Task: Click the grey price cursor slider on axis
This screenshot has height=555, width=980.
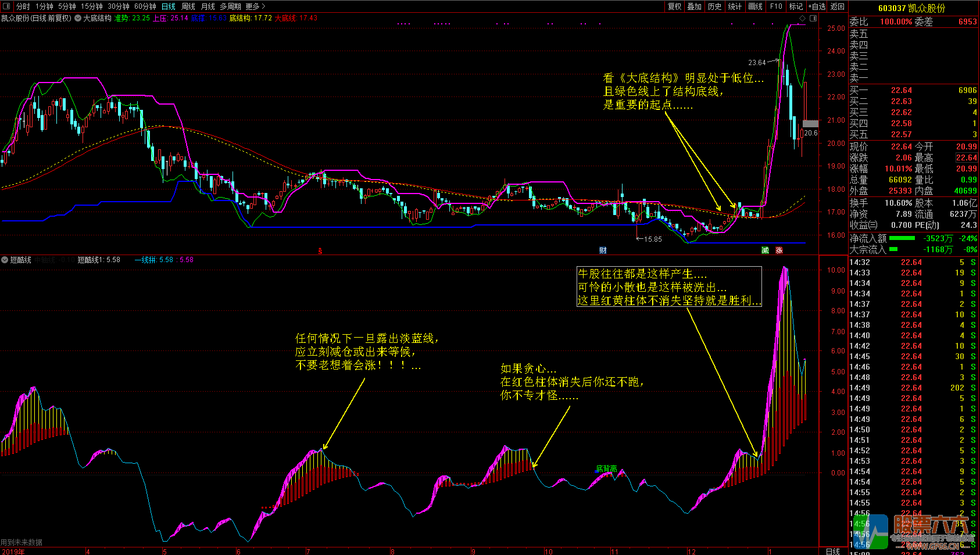Action: pos(810,124)
